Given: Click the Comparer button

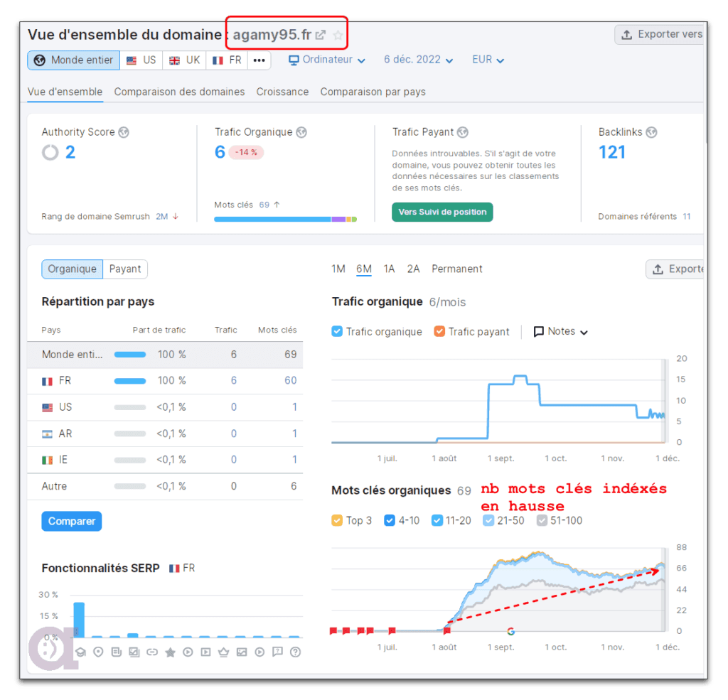Looking at the screenshot, I should pyautogui.click(x=72, y=521).
